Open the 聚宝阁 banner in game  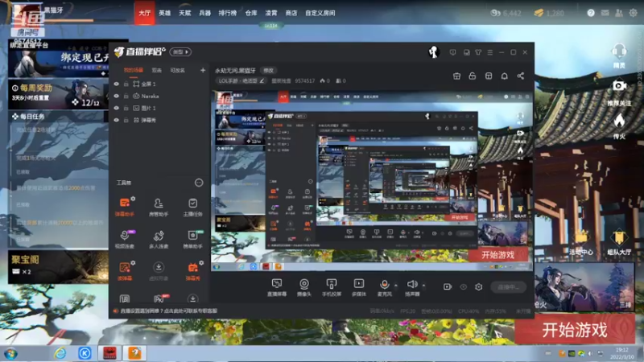pos(57,267)
